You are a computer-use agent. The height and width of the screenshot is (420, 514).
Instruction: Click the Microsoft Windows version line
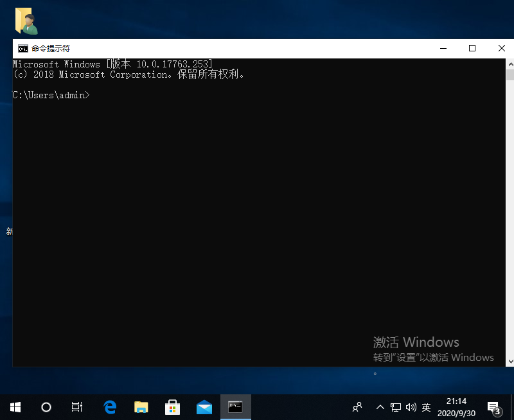[x=112, y=64]
